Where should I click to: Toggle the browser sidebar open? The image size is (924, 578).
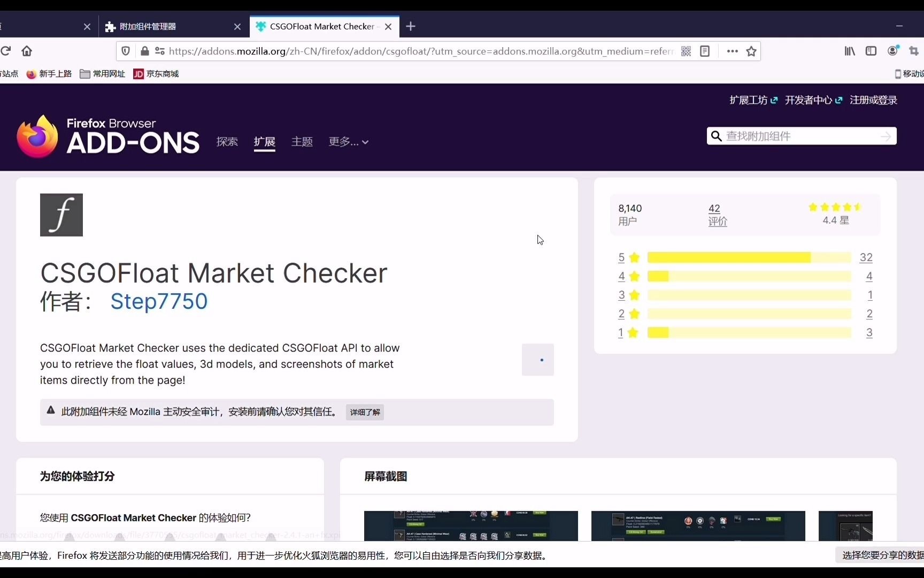[x=871, y=51]
